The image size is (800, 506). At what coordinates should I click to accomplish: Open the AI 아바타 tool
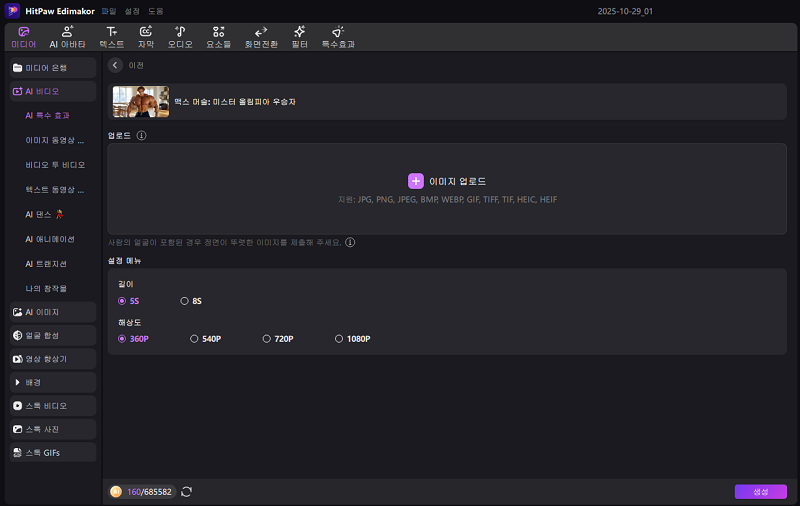67,37
